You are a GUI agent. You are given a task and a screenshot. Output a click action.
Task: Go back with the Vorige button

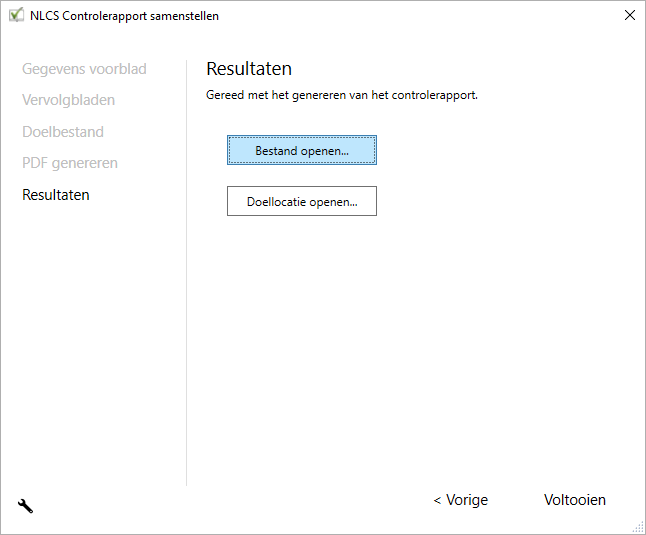(460, 500)
